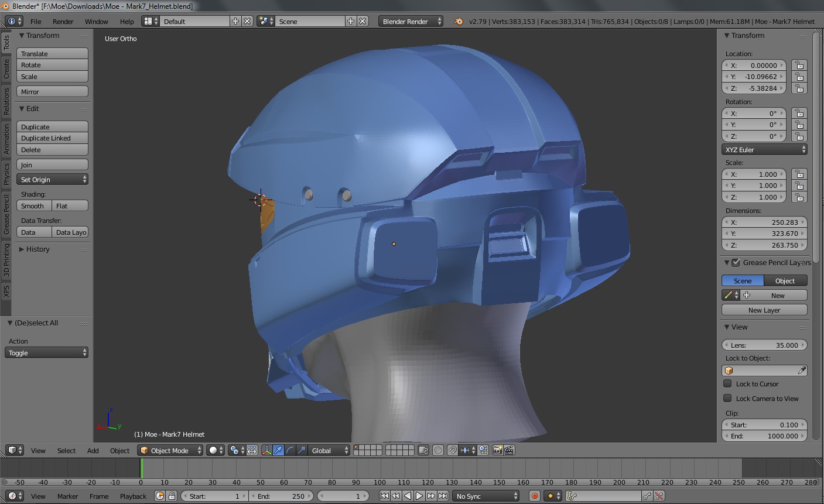
Task: Click the Clip End value field
Action: tap(764, 436)
